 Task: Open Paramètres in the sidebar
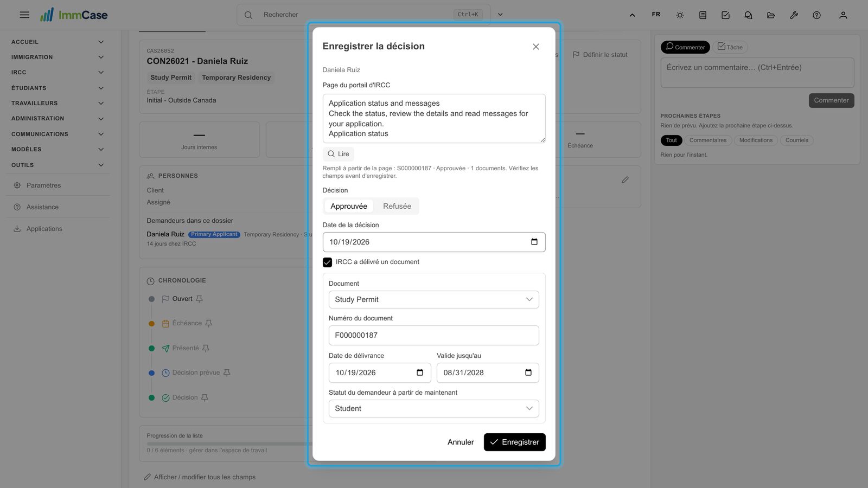pos(57,185)
